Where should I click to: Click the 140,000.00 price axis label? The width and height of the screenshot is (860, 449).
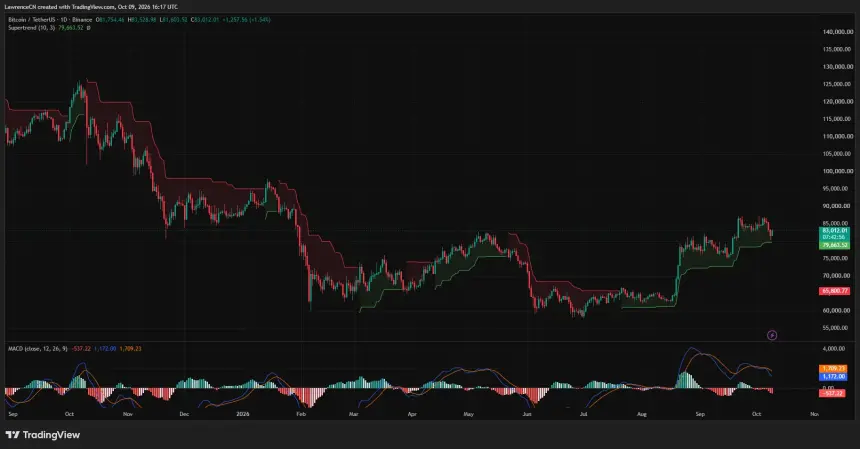coord(838,32)
